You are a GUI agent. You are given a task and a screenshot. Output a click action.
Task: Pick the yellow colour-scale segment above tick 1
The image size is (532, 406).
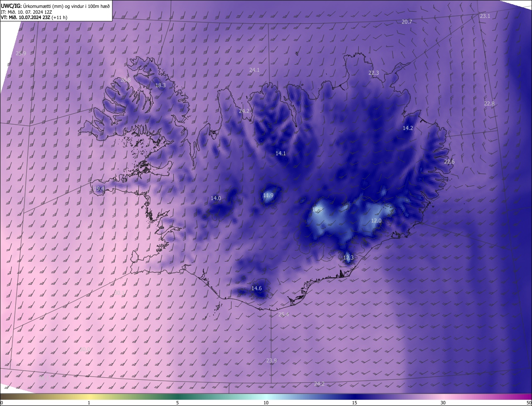(x=89, y=396)
